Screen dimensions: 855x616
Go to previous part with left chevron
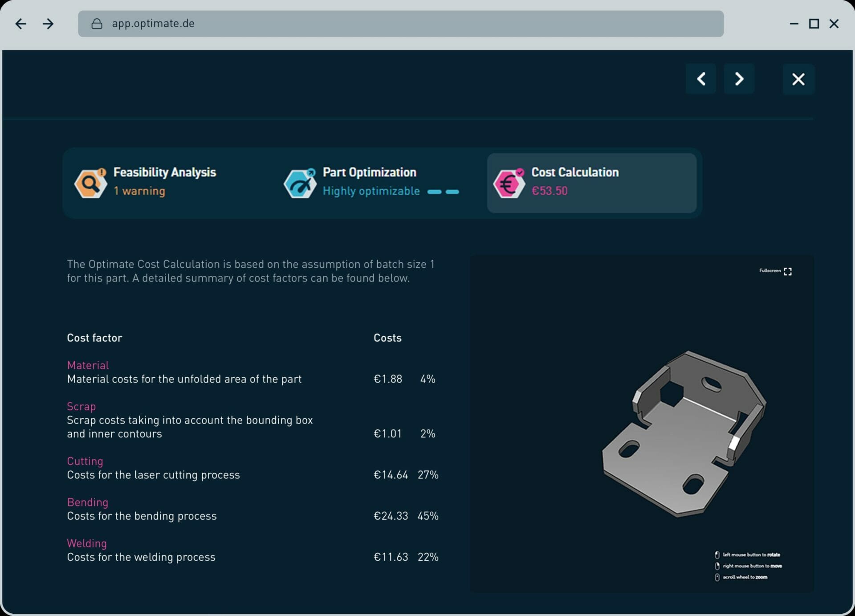701,79
